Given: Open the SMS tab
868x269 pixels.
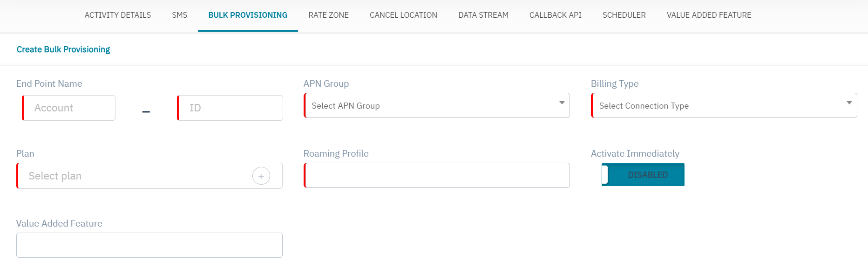Looking at the screenshot, I should pyautogui.click(x=179, y=15).
